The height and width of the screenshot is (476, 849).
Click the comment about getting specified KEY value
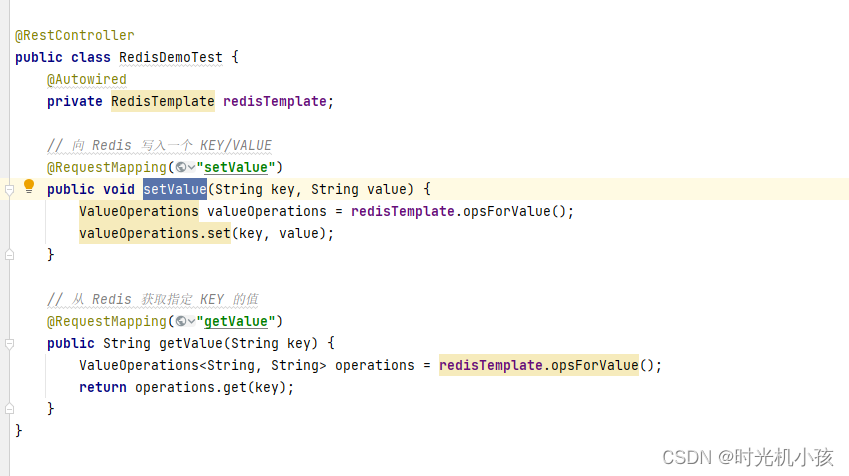[x=153, y=299]
